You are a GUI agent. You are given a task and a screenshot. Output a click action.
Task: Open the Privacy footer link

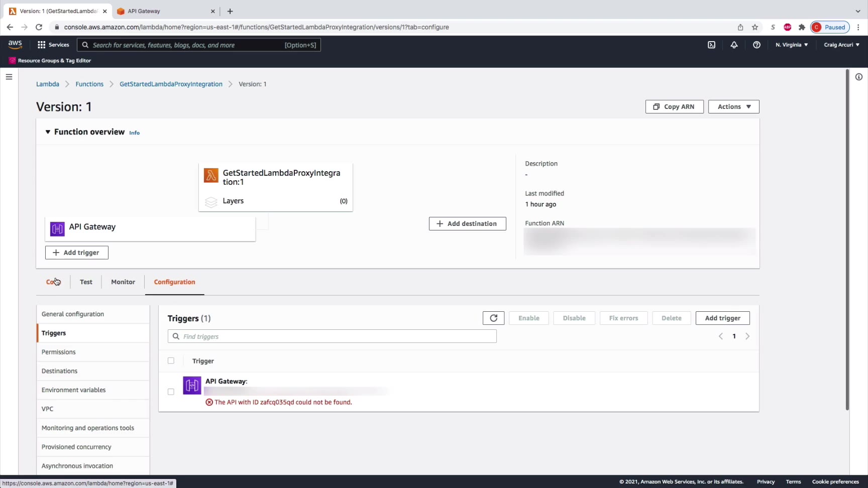(766, 481)
